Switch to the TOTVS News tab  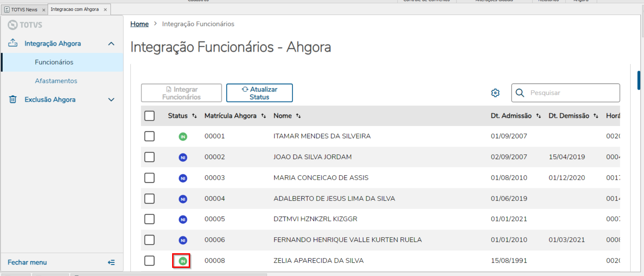click(x=24, y=10)
